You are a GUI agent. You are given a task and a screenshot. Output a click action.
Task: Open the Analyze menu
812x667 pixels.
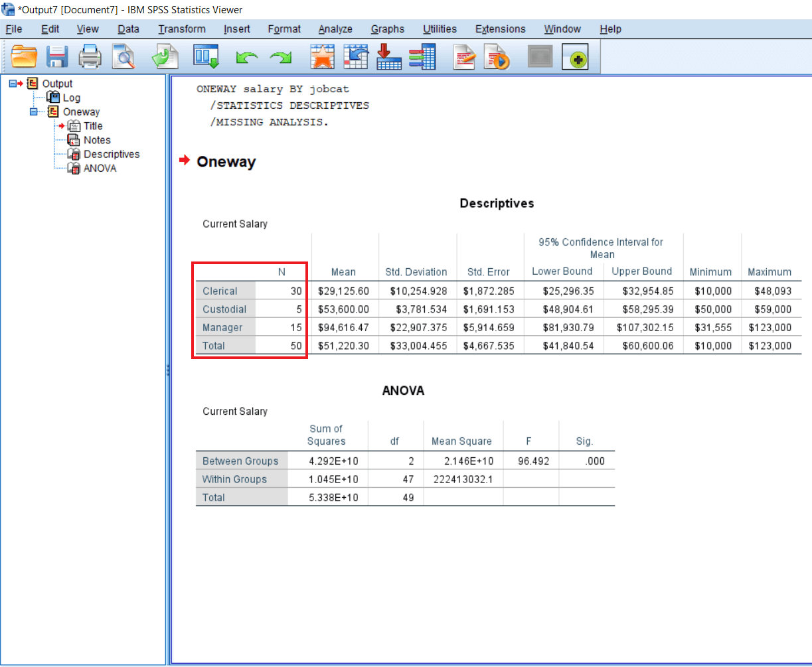pos(335,29)
